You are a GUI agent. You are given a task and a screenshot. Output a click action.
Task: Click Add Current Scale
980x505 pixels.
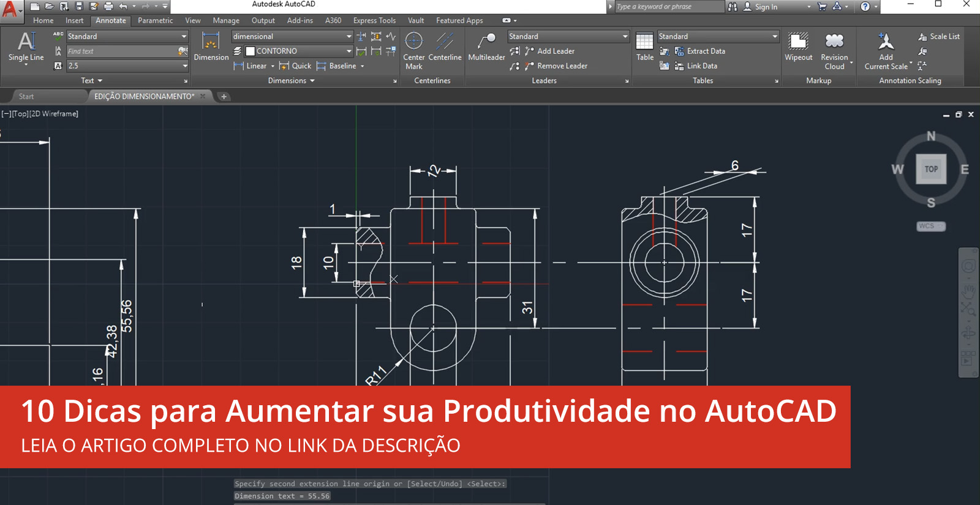click(886, 50)
